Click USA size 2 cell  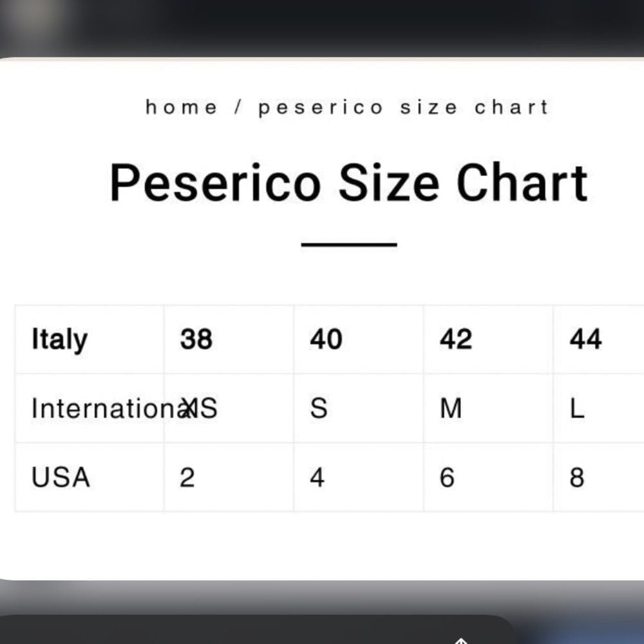229,477
